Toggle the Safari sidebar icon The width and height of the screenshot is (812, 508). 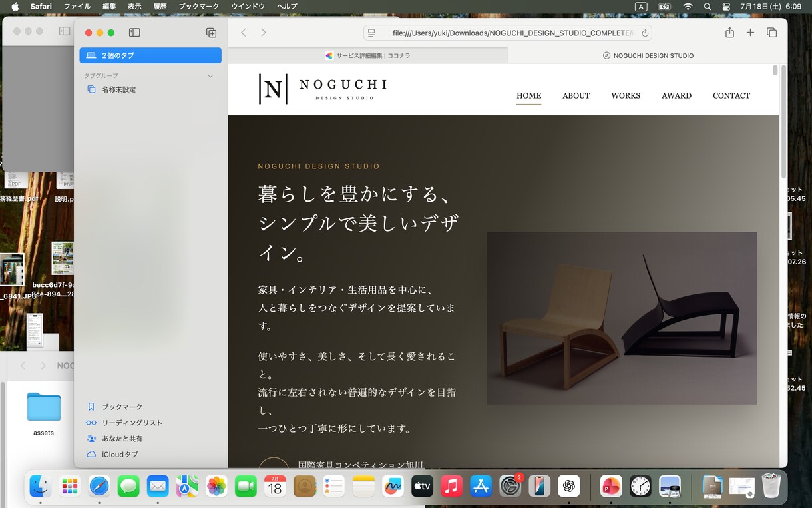coord(134,33)
